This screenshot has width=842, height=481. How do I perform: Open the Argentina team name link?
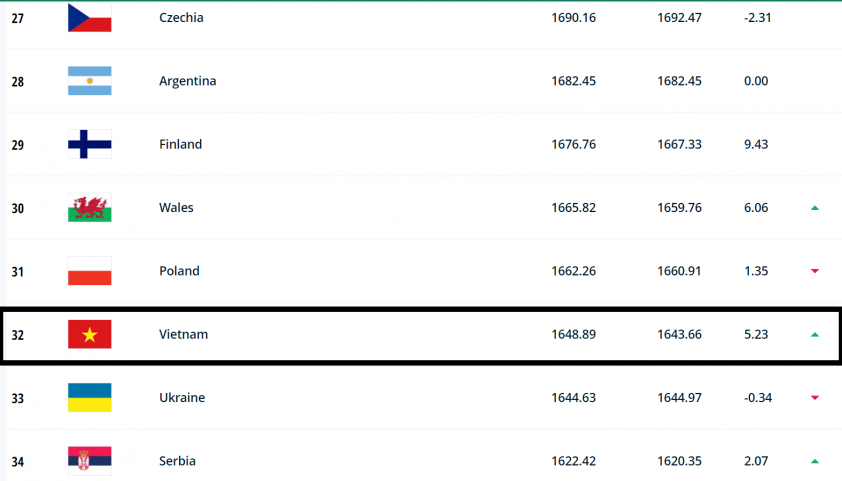(187, 81)
